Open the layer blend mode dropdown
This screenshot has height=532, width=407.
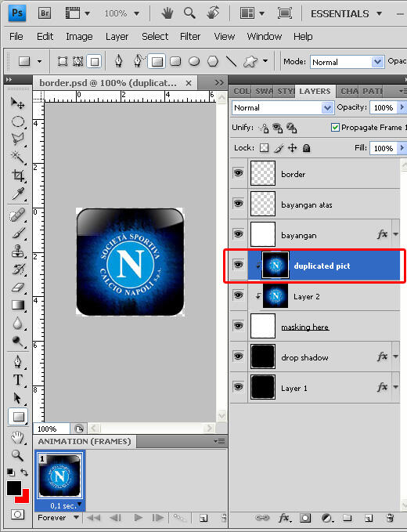(x=283, y=108)
